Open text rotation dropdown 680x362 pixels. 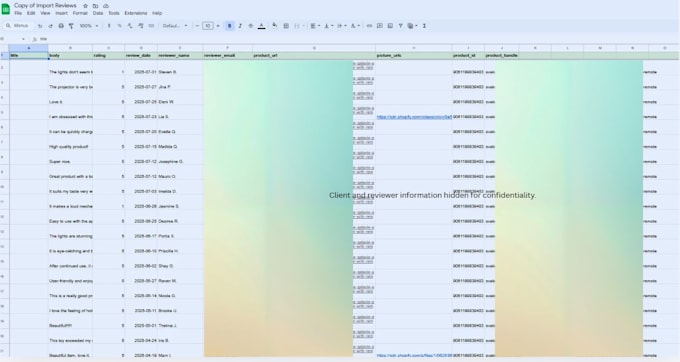click(x=355, y=26)
